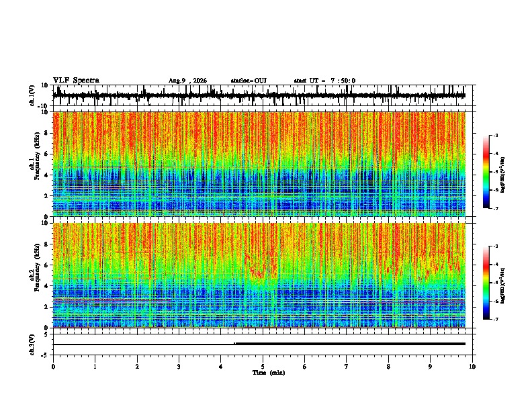The width and height of the screenshot is (532, 411).
Task: Click the '-3' label on ch.1 colorbar
Action: click(x=495, y=135)
